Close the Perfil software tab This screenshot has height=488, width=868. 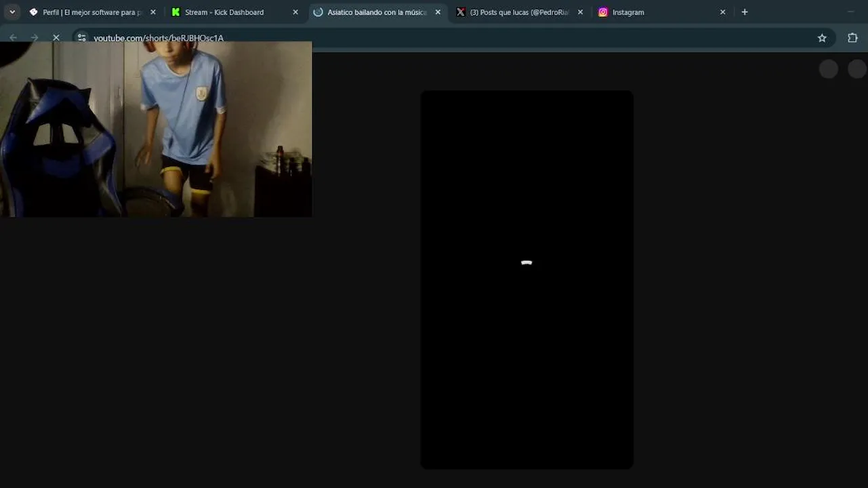click(x=153, y=12)
